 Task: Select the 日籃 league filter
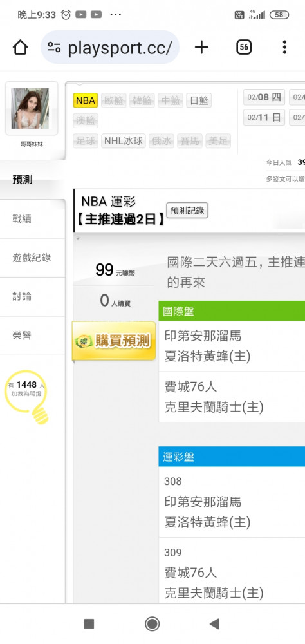199,100
